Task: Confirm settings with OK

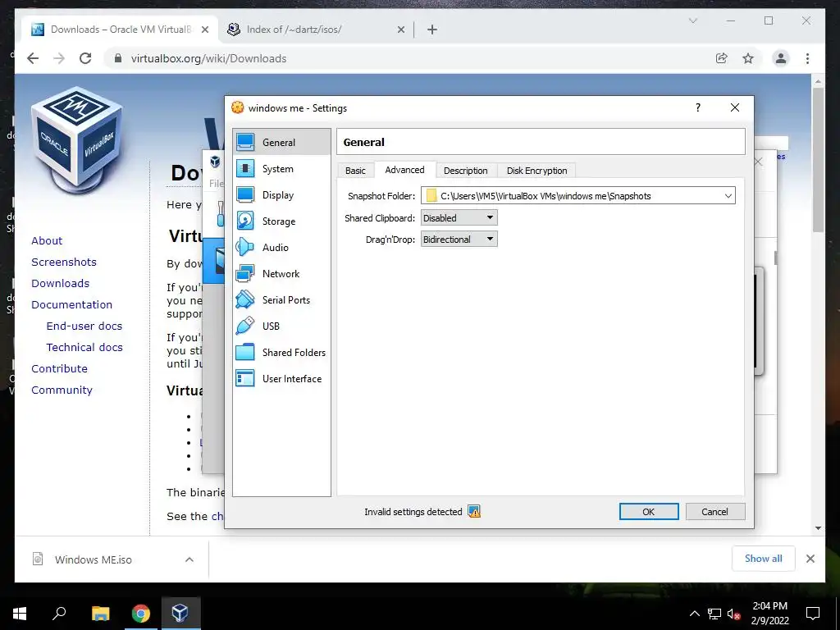Action: [x=649, y=512]
